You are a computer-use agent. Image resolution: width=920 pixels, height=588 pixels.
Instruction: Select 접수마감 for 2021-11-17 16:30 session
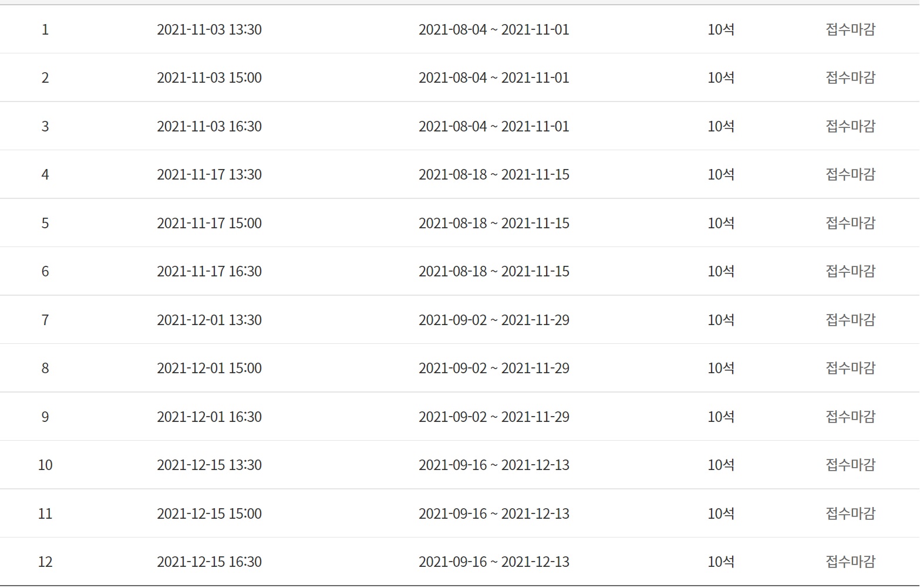coord(850,271)
